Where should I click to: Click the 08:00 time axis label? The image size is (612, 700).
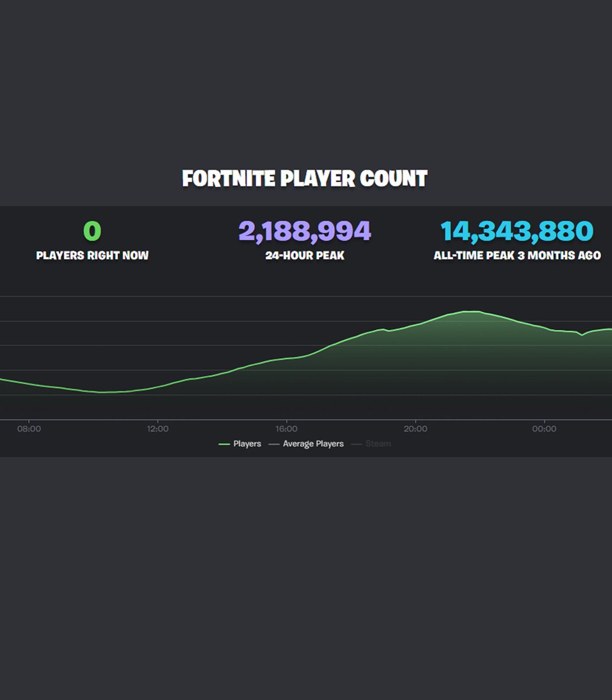coord(29,429)
